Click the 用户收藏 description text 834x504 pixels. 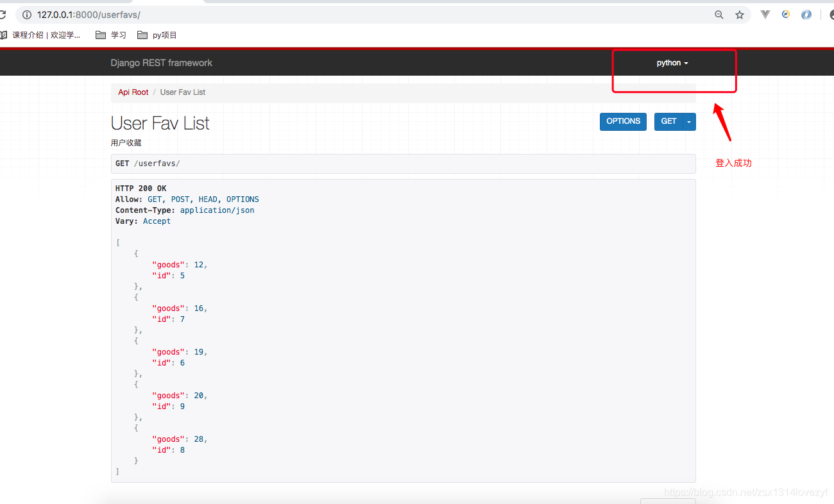(126, 143)
